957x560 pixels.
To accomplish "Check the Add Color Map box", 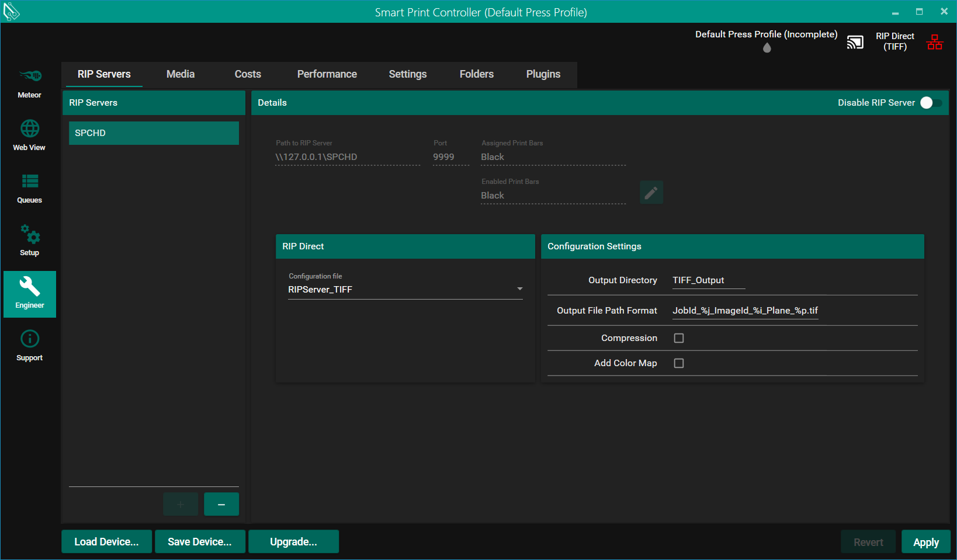I will [x=678, y=363].
